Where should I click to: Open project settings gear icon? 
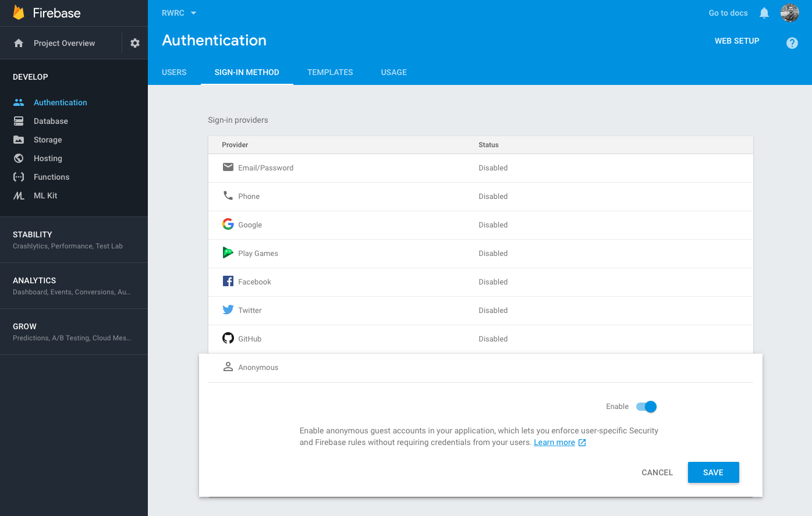click(x=135, y=43)
